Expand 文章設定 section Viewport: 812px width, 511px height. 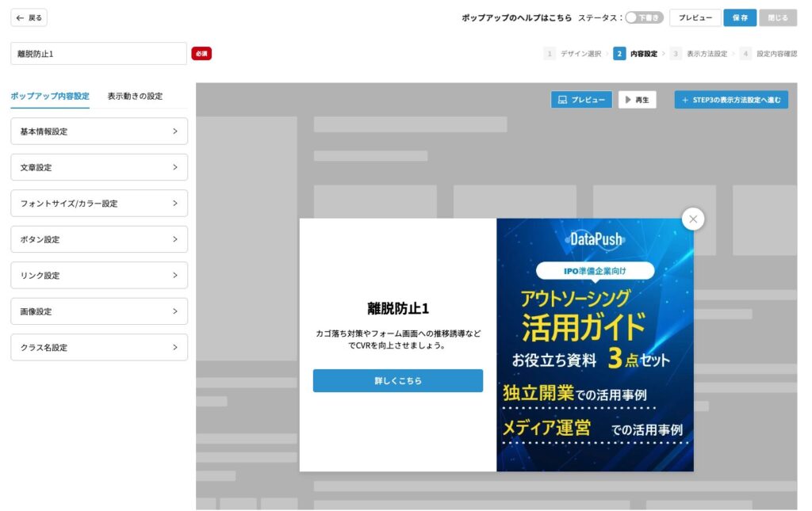coord(99,167)
